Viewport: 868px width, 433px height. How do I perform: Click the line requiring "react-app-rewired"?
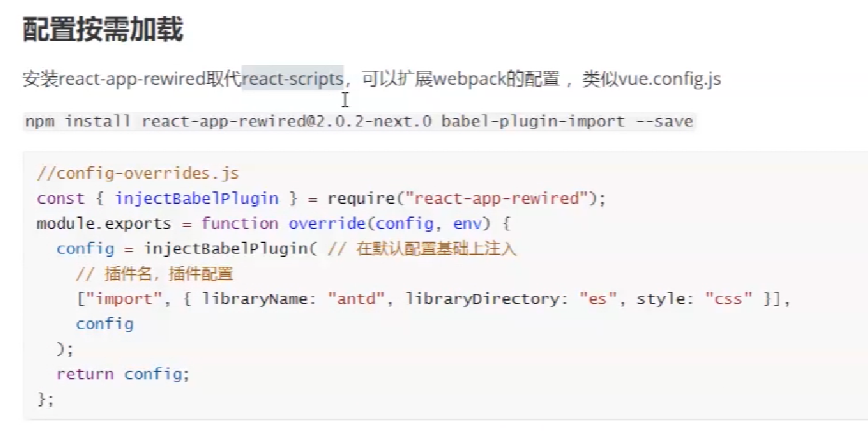pyautogui.click(x=322, y=199)
